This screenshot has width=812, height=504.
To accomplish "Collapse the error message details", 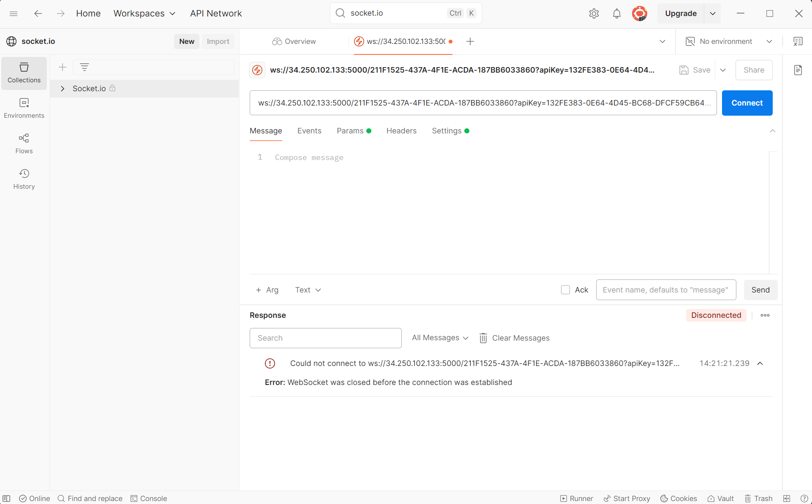I will [760, 363].
